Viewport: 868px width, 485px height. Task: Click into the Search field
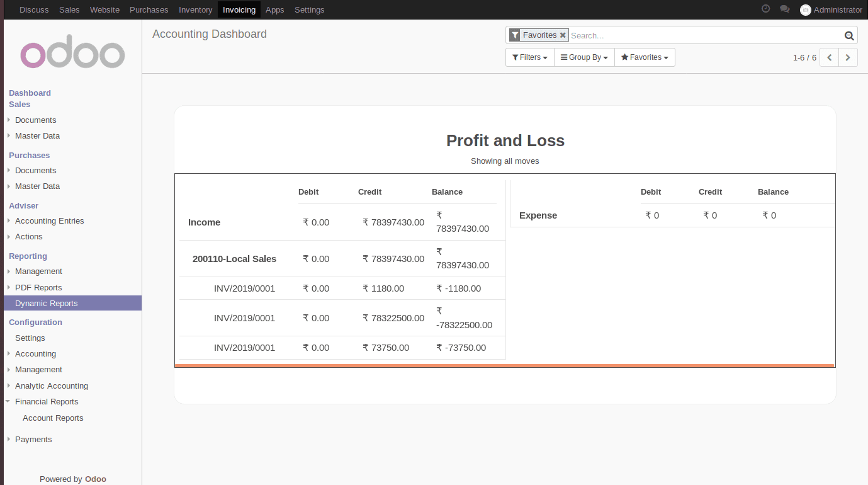click(705, 36)
